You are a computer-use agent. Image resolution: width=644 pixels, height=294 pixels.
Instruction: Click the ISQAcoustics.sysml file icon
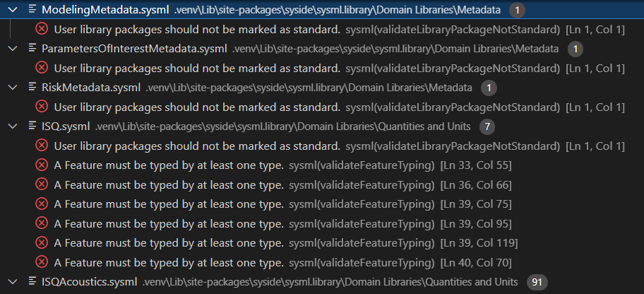click(32, 282)
